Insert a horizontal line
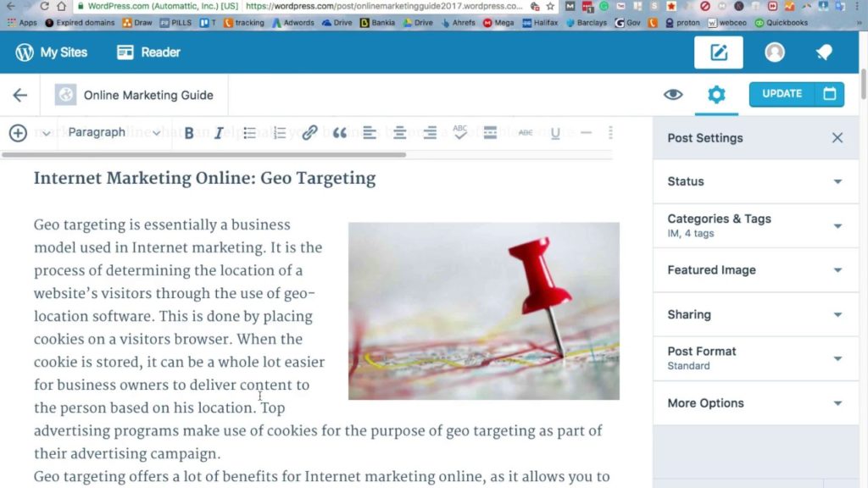This screenshot has width=868, height=488. pos(587,133)
